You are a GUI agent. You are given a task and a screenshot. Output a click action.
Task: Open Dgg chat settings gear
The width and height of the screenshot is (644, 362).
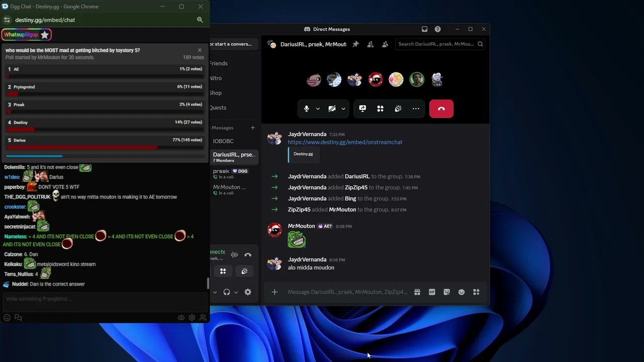pos(192,318)
